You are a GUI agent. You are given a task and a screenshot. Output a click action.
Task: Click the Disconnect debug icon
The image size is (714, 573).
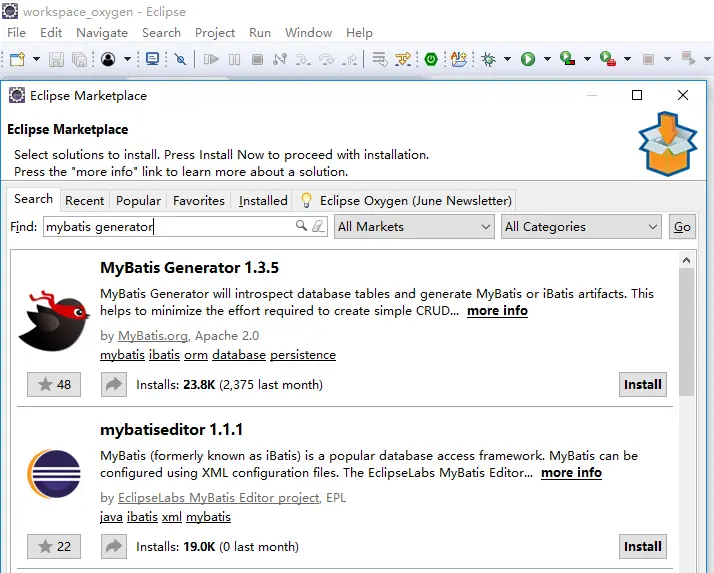point(280,59)
